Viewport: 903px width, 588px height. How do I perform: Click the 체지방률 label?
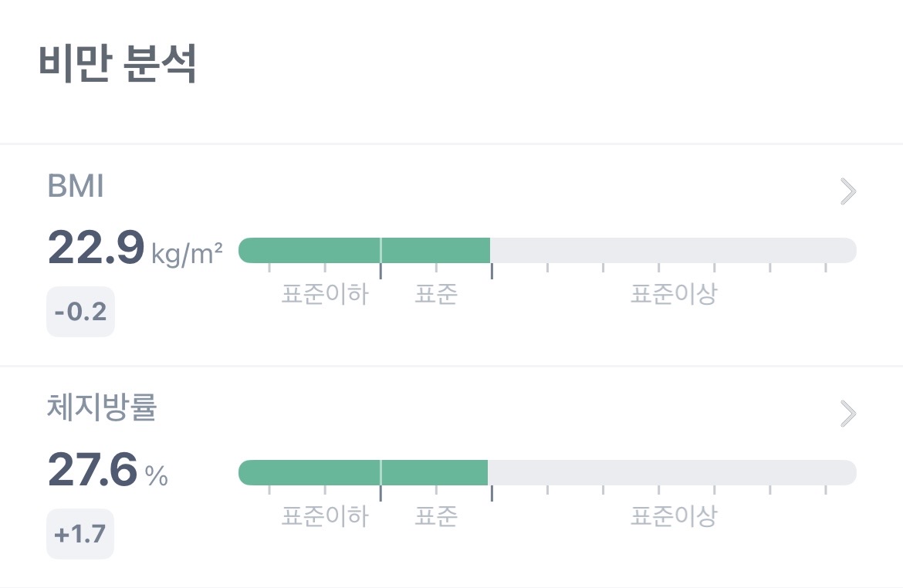[x=101, y=409]
